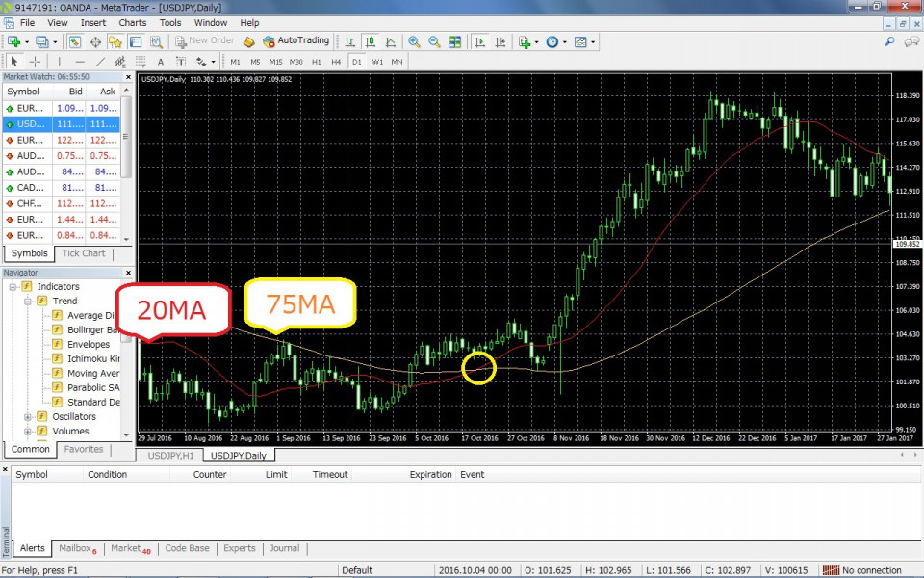Select the Crosshair cursor tool
Viewport: 924px width, 578px height.
(x=35, y=62)
